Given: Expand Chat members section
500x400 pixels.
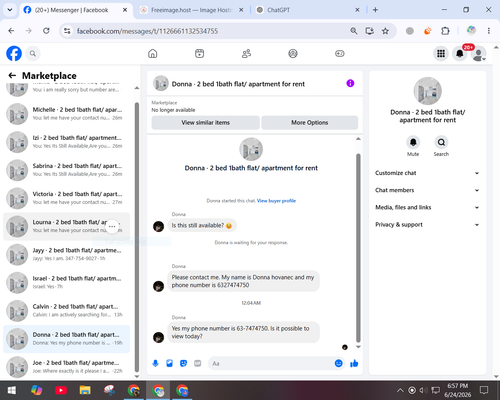Looking at the screenshot, I should click(x=427, y=190).
